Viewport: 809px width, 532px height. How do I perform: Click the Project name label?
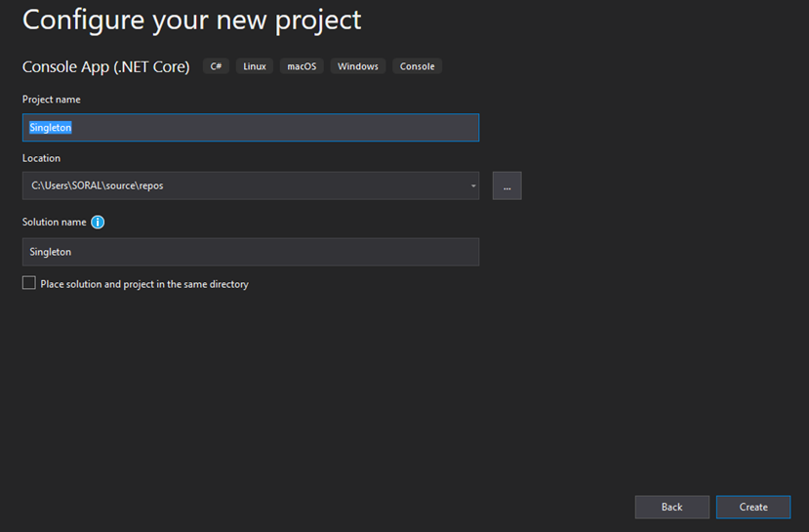(x=51, y=99)
